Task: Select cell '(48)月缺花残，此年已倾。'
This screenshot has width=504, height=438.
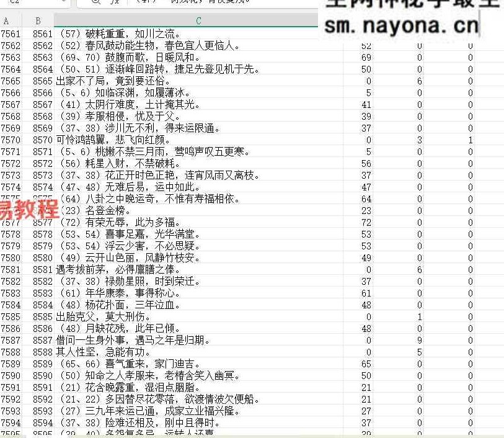Action: (198, 329)
